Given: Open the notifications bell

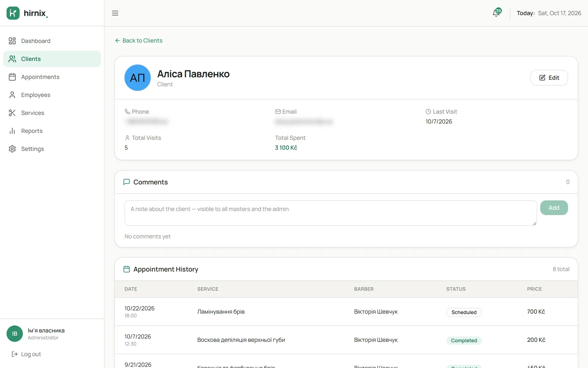Looking at the screenshot, I should coord(496,13).
